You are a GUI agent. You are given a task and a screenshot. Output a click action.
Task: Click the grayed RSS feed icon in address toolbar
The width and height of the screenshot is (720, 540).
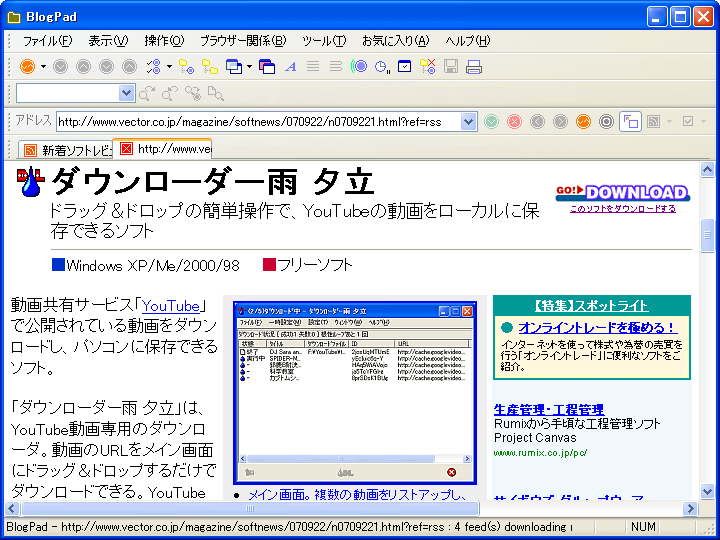[x=653, y=122]
